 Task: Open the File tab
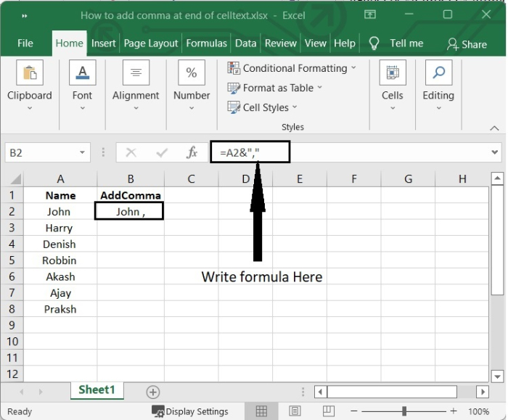point(25,43)
